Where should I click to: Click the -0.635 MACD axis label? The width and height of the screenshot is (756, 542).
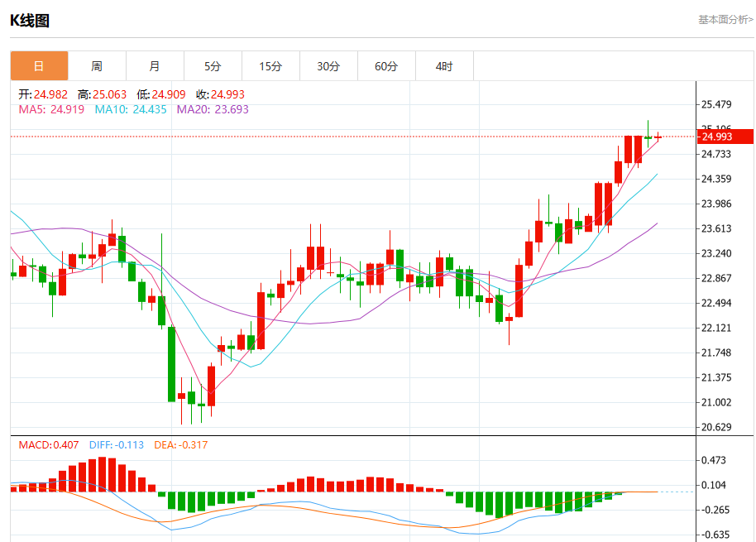pyautogui.click(x=715, y=535)
